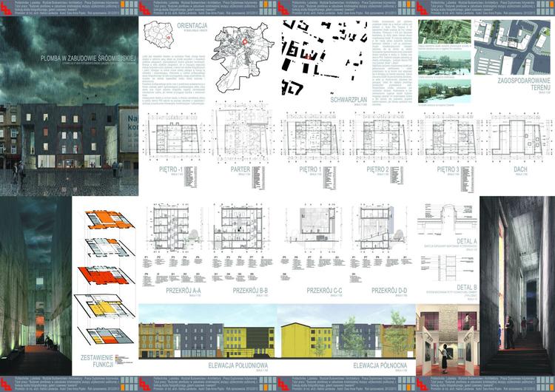Click the PIĘTRO 1 label
Image resolution: width=555 pixels, height=392 pixels.
(x=310, y=169)
